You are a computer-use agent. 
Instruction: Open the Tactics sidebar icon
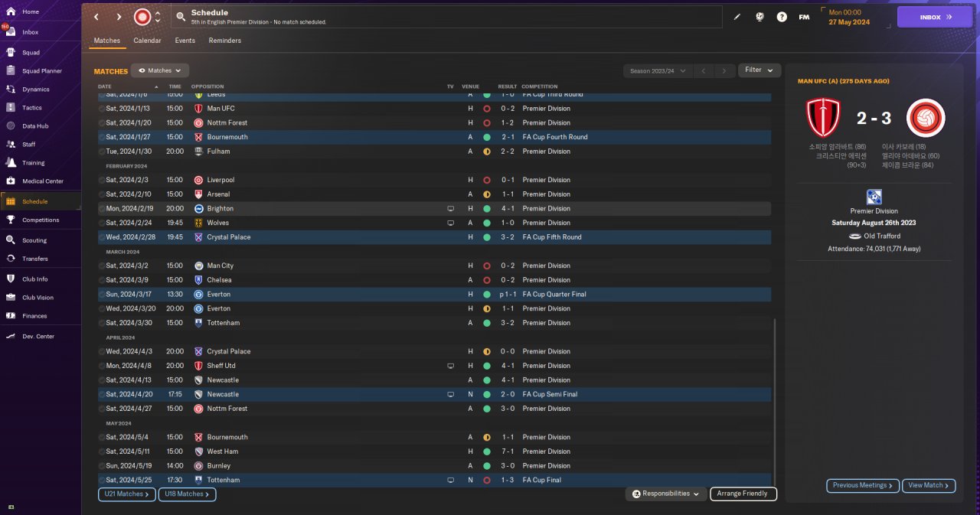(x=11, y=108)
